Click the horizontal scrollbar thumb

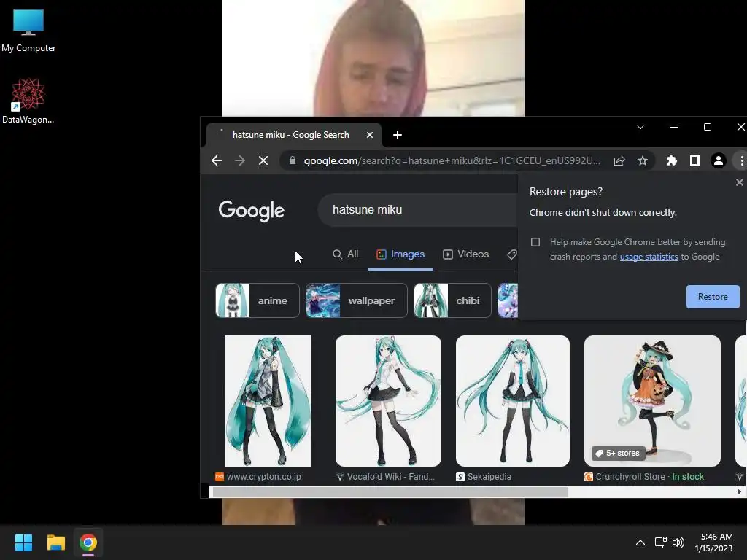pos(390,492)
